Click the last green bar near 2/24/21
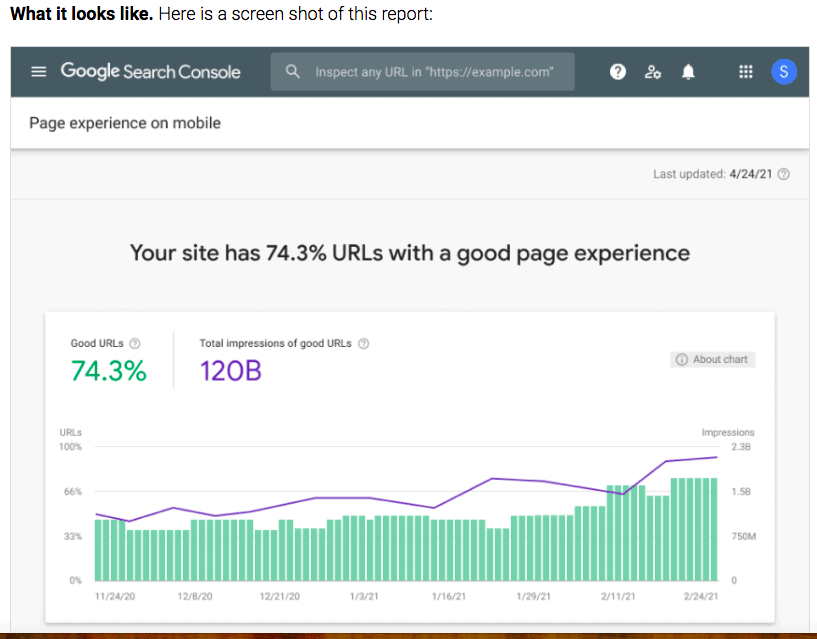Viewport: 817px width, 639px height. click(x=713, y=530)
